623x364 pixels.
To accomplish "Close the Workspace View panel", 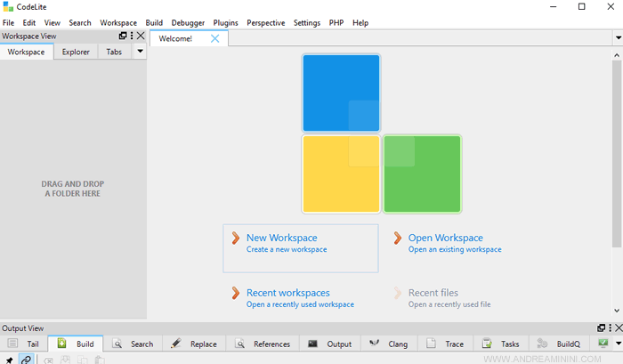I will pos(141,36).
